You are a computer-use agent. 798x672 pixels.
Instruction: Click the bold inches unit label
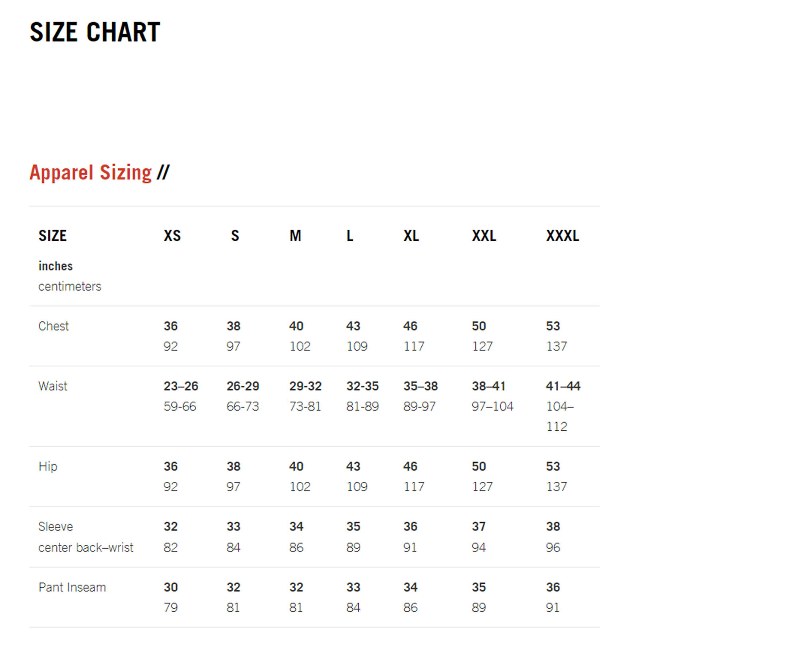click(55, 266)
